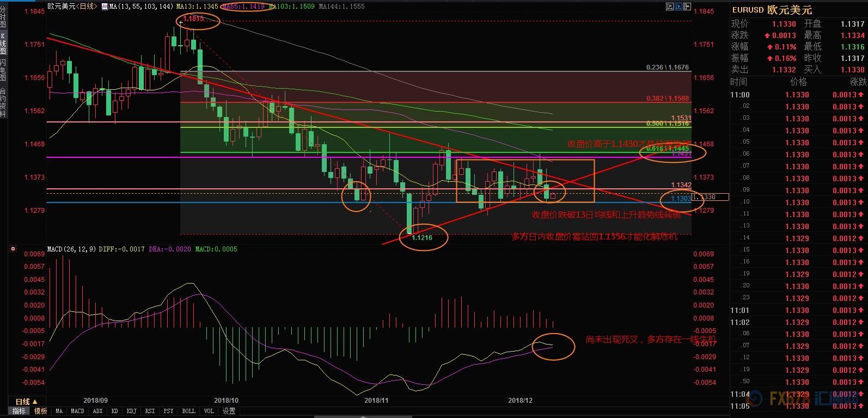Click the 欧元美元<日线> chart title
Image resolution: width=868 pixels, height=418 pixels.
[72, 7]
